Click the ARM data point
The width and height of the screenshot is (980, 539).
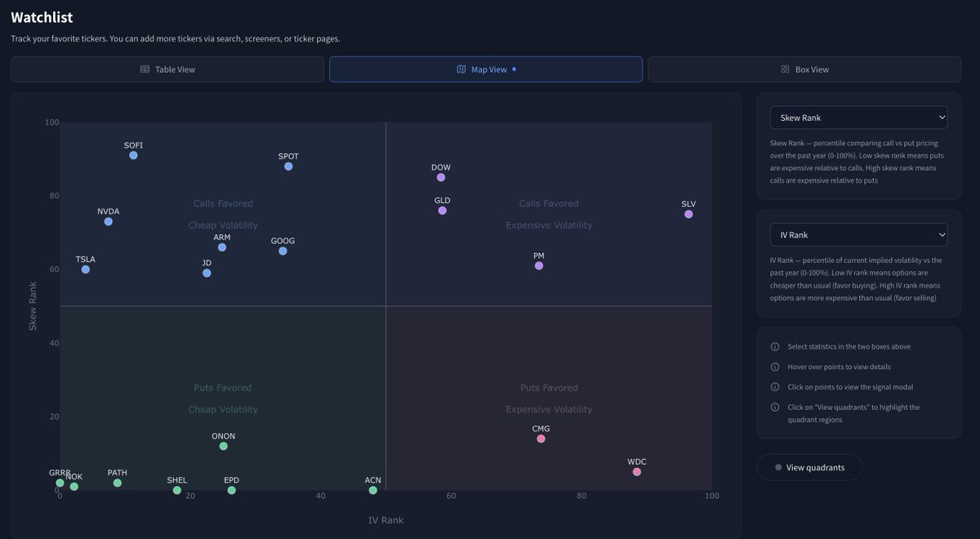click(x=222, y=247)
